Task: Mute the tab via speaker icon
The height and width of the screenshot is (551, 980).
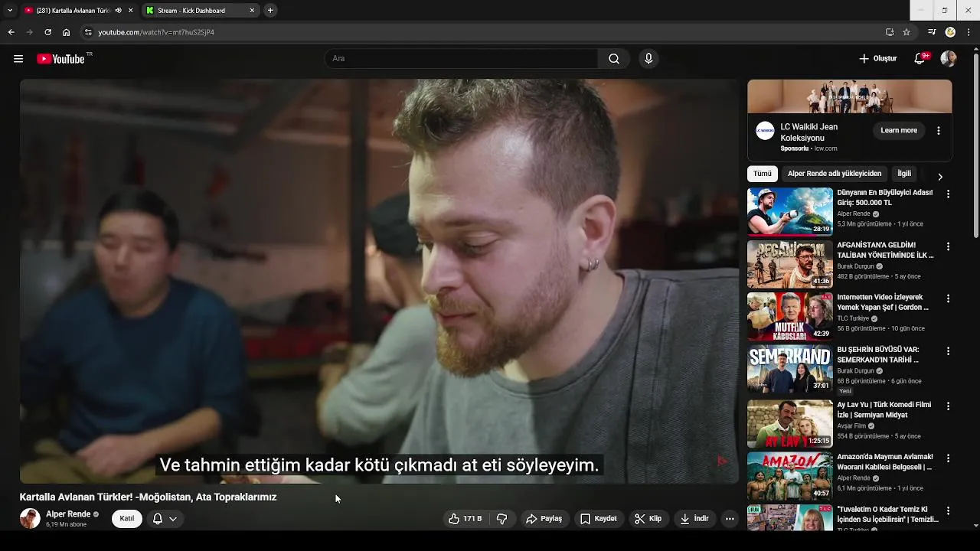Action: click(118, 11)
